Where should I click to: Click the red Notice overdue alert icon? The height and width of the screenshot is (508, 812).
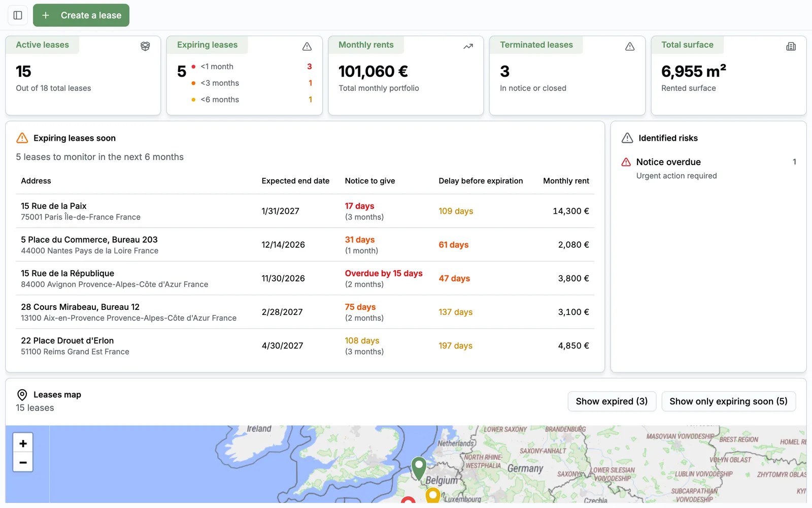coord(626,162)
